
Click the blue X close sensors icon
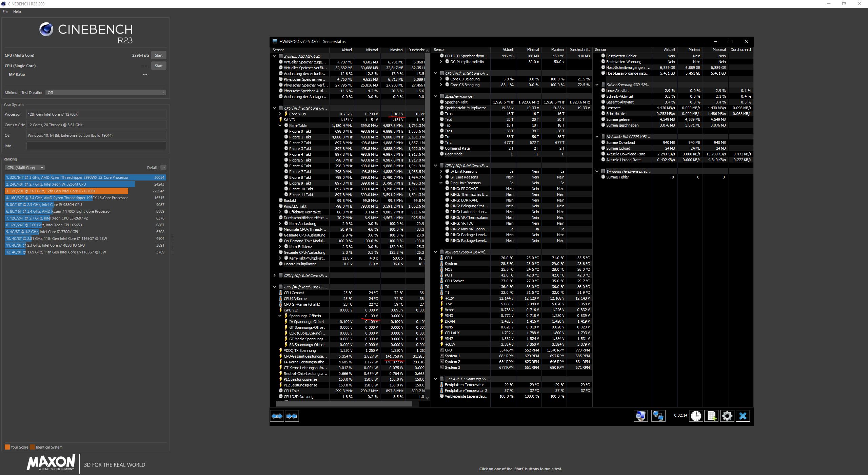click(743, 416)
